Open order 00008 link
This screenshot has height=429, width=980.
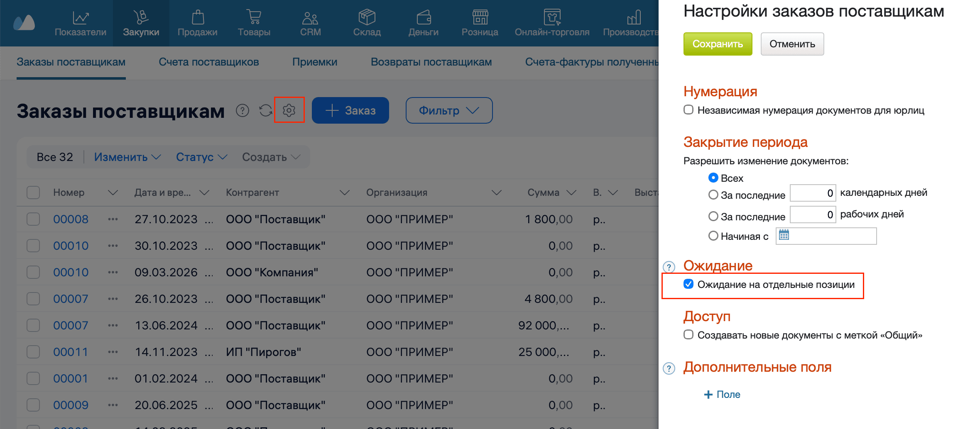point(71,219)
